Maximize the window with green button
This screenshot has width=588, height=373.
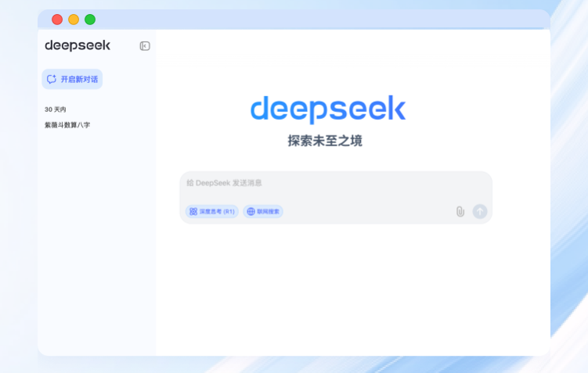90,20
